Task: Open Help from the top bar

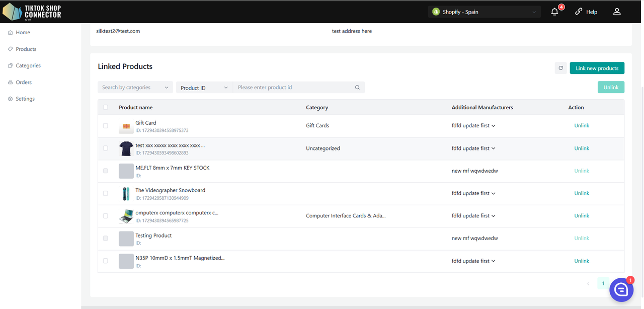Action: click(x=586, y=12)
